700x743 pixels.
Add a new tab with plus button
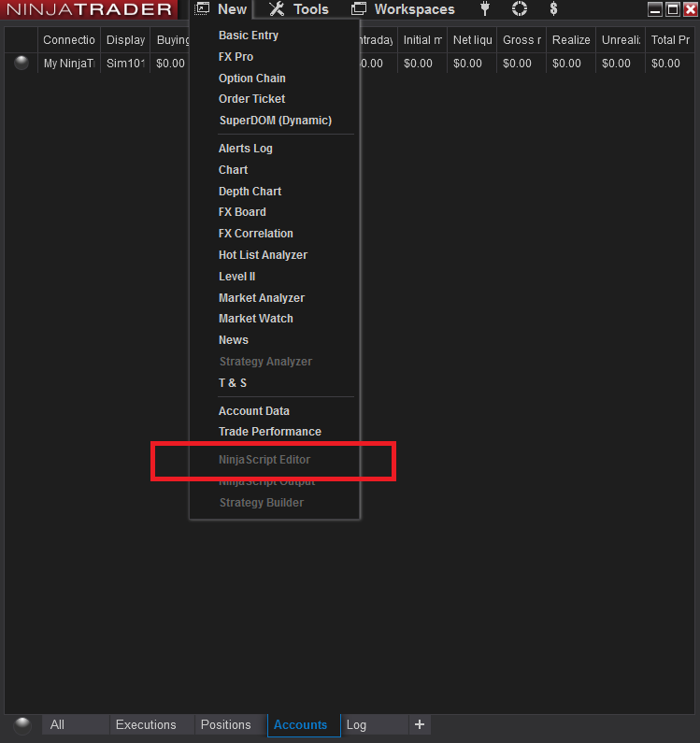(x=420, y=724)
